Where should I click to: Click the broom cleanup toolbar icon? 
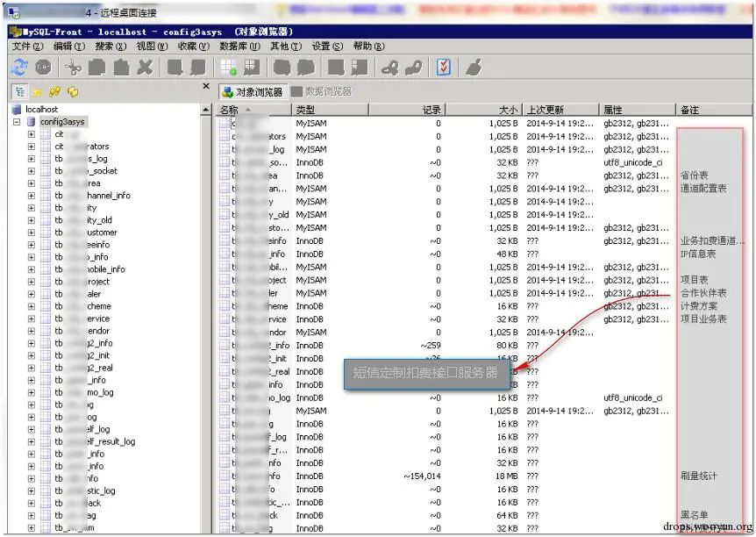click(473, 68)
